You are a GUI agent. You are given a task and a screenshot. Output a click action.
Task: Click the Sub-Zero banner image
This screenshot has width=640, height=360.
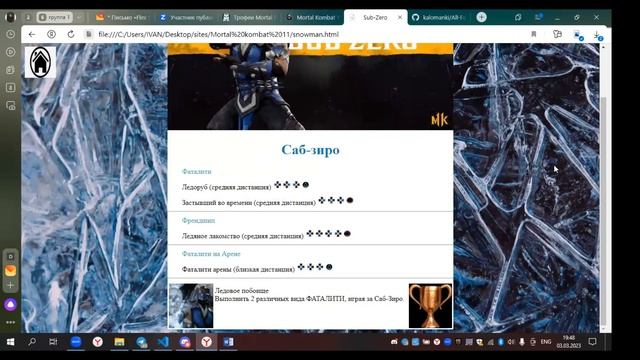310,87
